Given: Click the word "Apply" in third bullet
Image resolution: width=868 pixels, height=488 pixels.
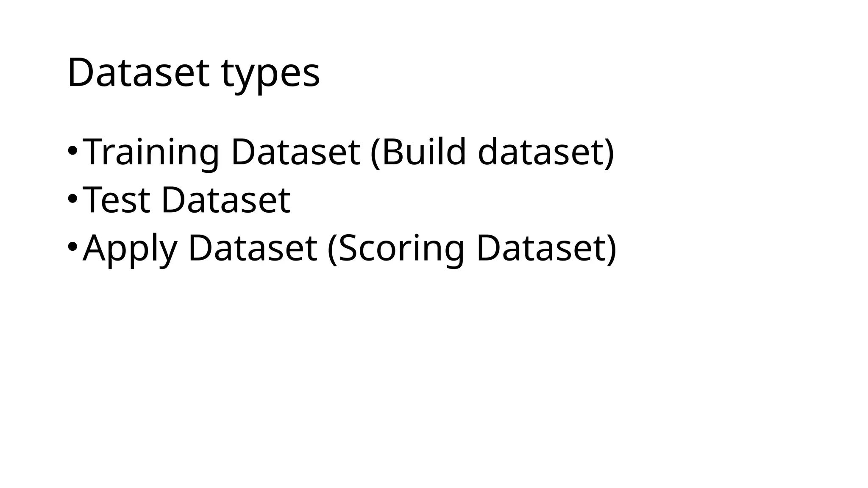Looking at the screenshot, I should (x=130, y=249).
